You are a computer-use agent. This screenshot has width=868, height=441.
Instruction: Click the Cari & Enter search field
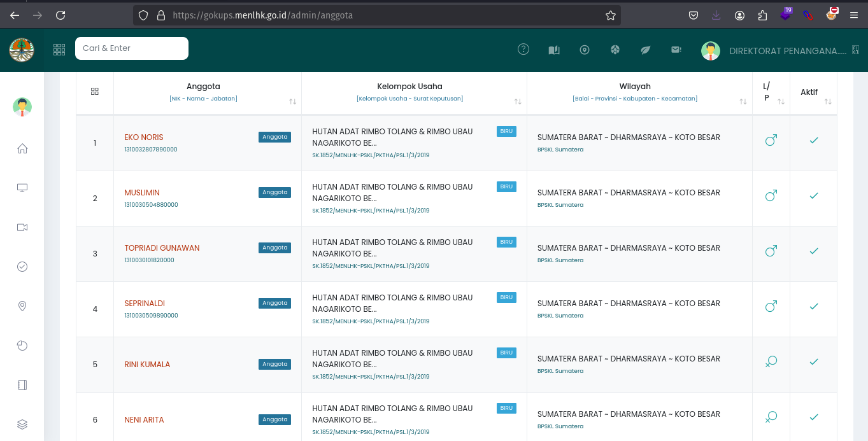point(132,48)
